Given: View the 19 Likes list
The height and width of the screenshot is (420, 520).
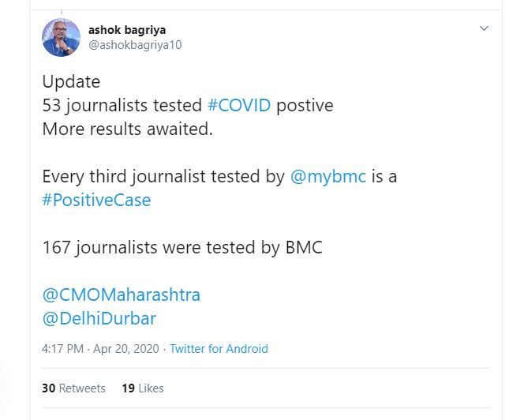Looking at the screenshot, I should (143, 388).
